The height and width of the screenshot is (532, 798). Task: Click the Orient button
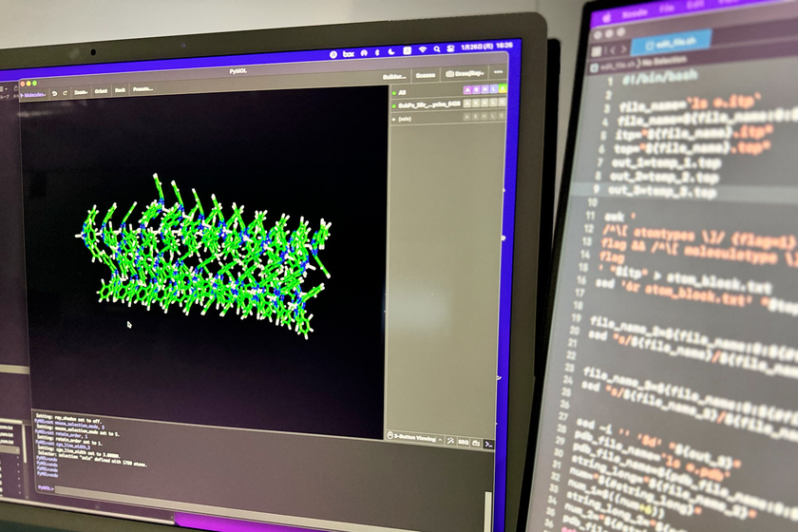pyautogui.click(x=100, y=90)
